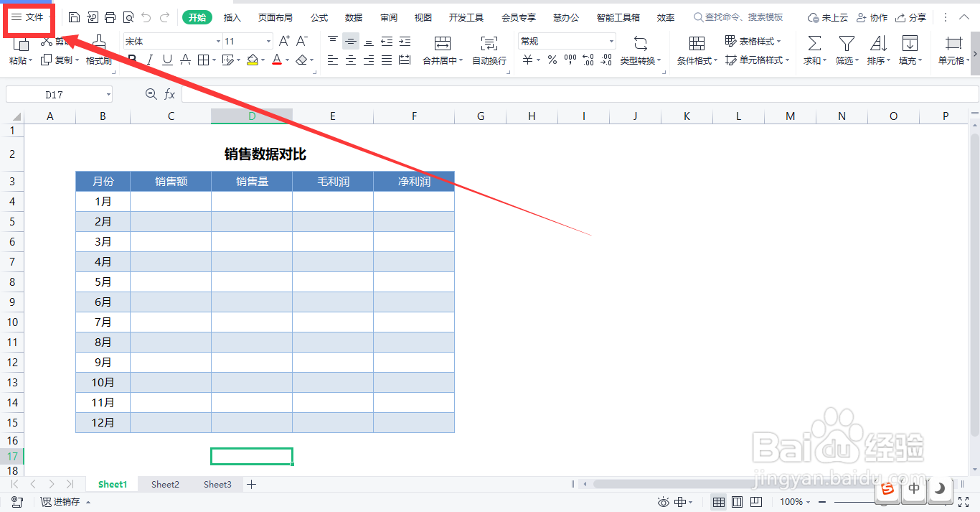Screen dimensions: 980x512
Task: Click zoom out minus on zoom slider
Action: (x=822, y=502)
